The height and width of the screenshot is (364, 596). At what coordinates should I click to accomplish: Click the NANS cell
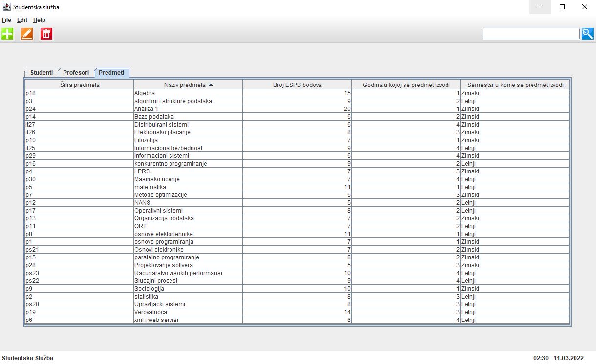coord(188,203)
